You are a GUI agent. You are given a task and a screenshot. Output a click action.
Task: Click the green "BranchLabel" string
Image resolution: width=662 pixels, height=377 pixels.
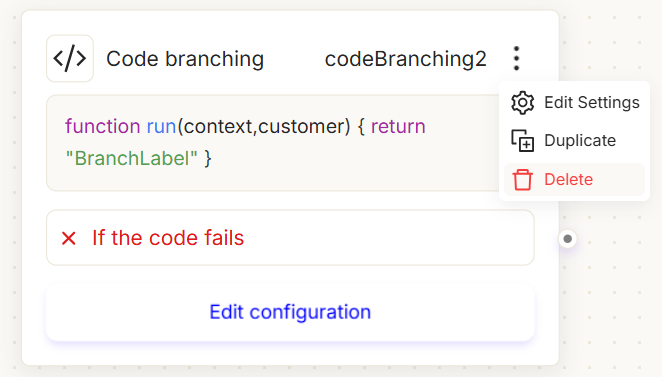click(x=131, y=158)
